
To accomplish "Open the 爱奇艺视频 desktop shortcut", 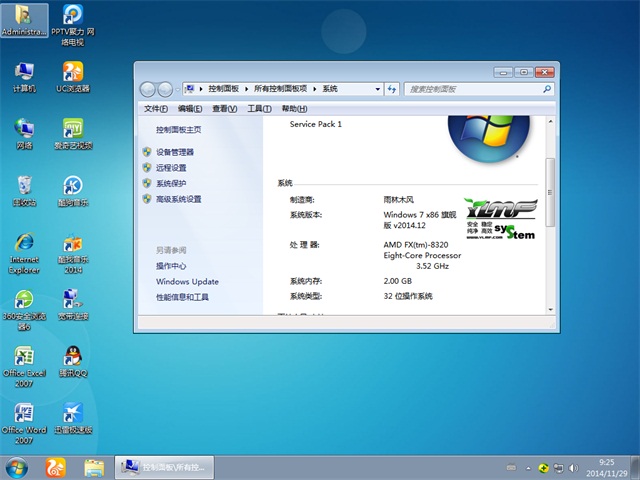I will [73, 132].
